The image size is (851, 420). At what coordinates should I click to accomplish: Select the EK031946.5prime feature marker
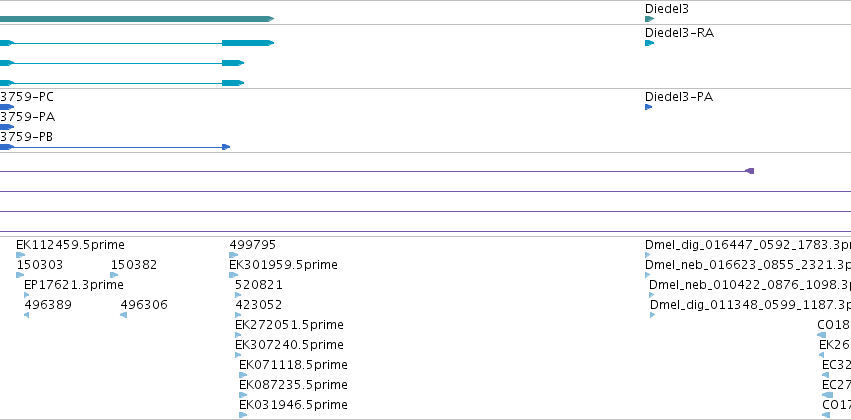pos(243,415)
